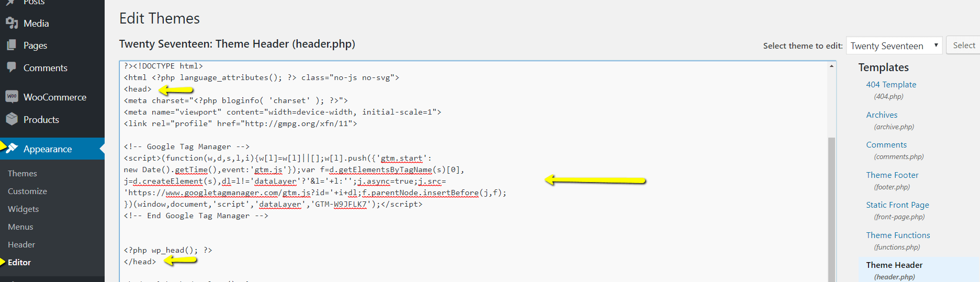Click inside the header.php code editor
The height and width of the screenshot is (282, 980).
coord(474,171)
